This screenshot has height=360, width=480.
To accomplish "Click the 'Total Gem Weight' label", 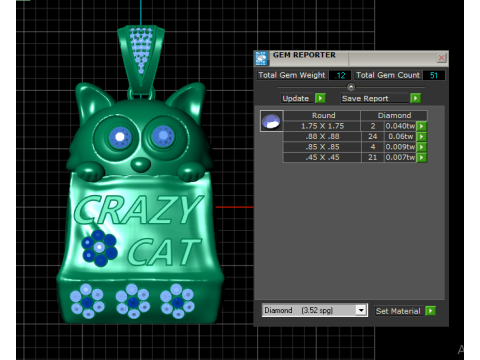I will 292,75.
